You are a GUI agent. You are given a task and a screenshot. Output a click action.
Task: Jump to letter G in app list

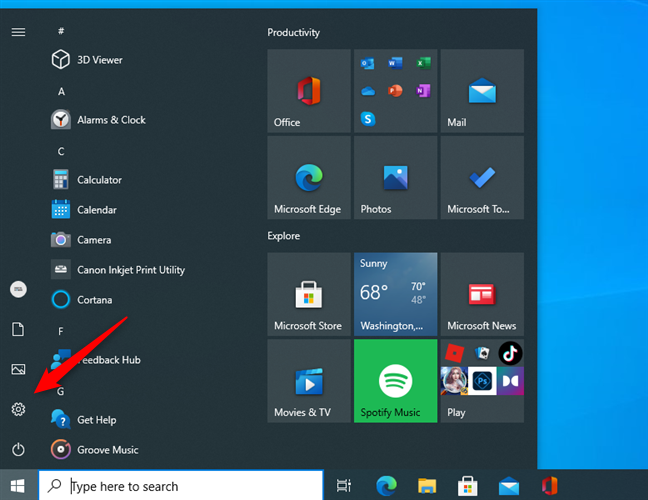click(x=61, y=391)
